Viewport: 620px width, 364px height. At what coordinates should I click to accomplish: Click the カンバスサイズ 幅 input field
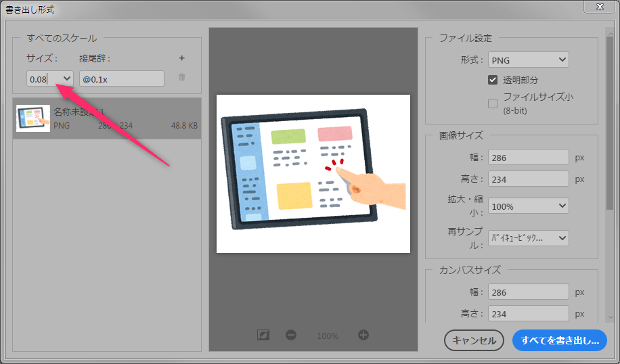(528, 292)
